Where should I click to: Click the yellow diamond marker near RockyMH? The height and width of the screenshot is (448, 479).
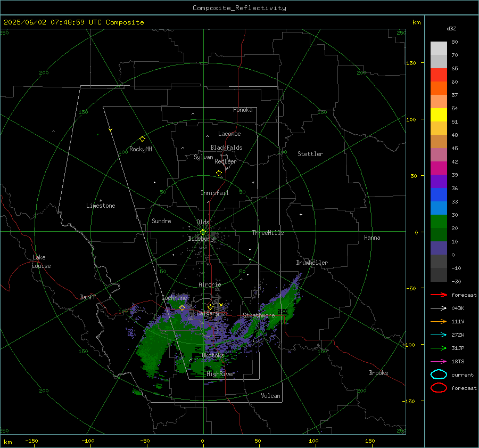point(142,139)
